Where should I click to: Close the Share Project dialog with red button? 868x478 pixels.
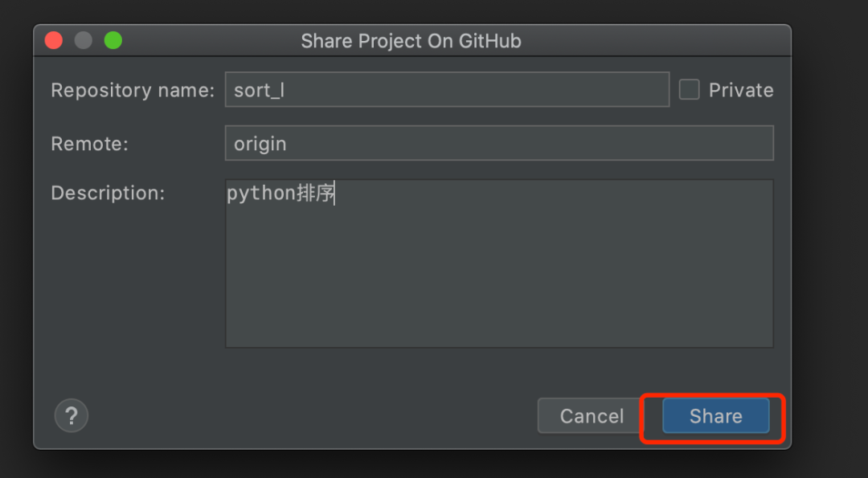click(x=54, y=40)
